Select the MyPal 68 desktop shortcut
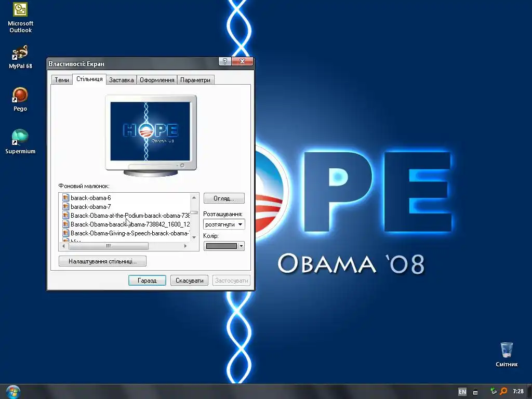Viewport: 532px width, 399px height. [20, 57]
